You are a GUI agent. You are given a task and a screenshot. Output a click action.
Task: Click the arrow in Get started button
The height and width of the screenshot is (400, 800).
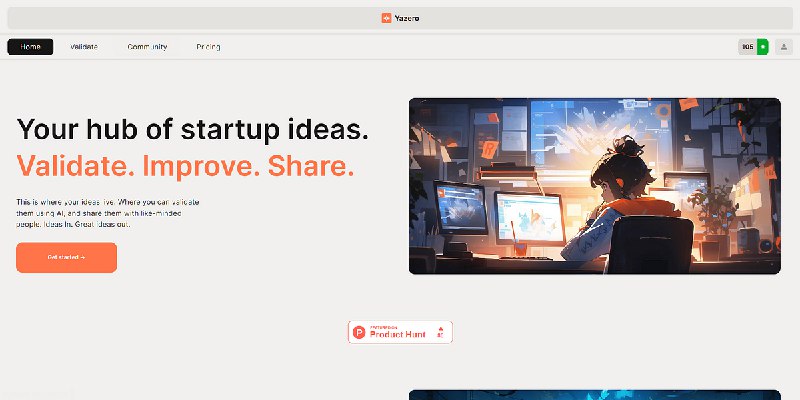pyautogui.click(x=83, y=258)
